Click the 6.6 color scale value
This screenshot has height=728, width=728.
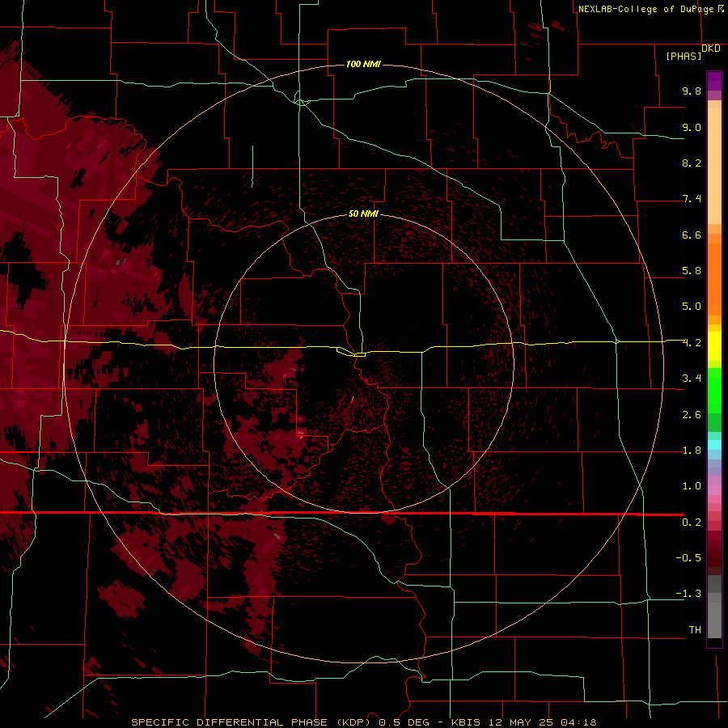[692, 235]
